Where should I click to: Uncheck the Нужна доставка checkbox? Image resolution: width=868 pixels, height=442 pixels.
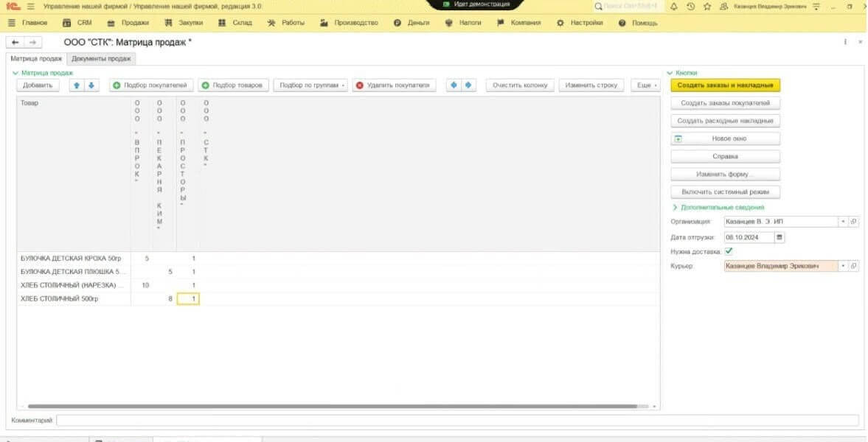729,251
